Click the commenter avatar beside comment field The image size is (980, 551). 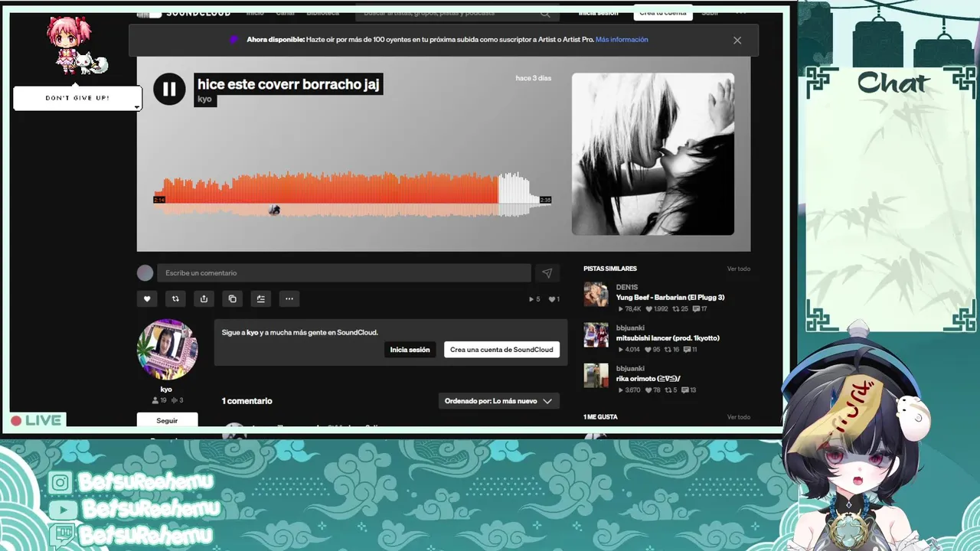tap(145, 273)
